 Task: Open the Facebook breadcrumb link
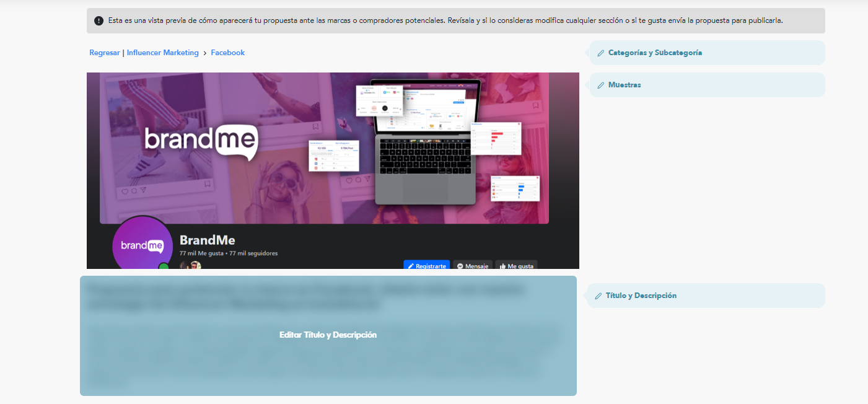tap(227, 53)
